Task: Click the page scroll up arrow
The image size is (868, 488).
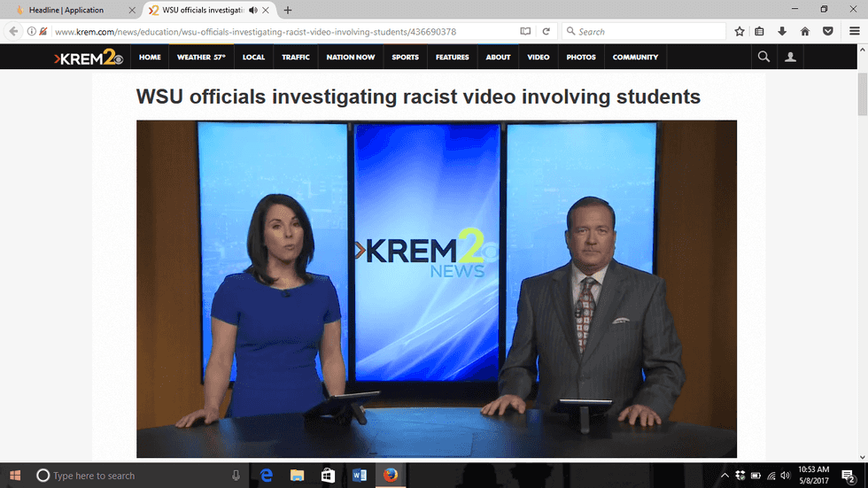Action: (863, 50)
